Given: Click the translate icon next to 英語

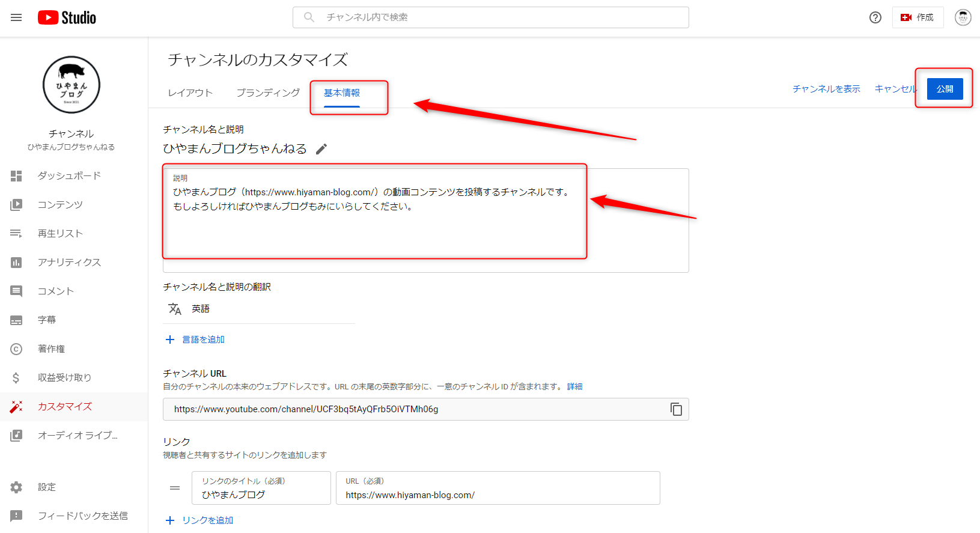Looking at the screenshot, I should click(175, 309).
